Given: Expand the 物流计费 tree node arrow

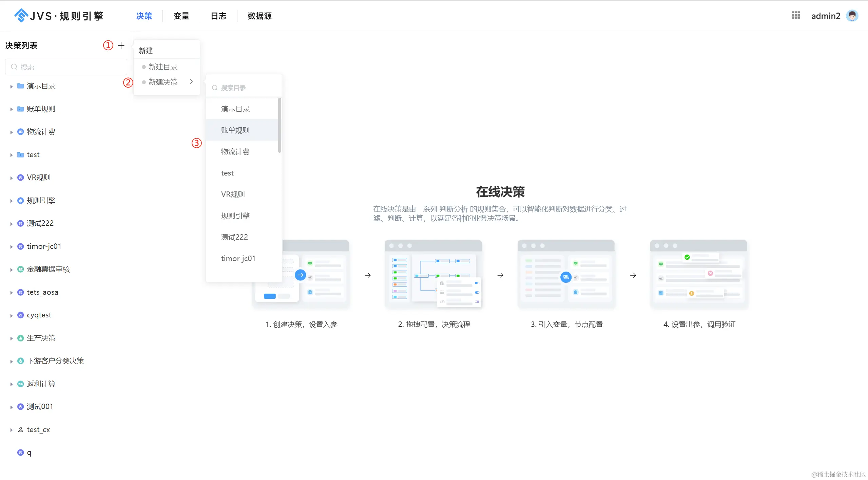Looking at the screenshot, I should [11, 132].
